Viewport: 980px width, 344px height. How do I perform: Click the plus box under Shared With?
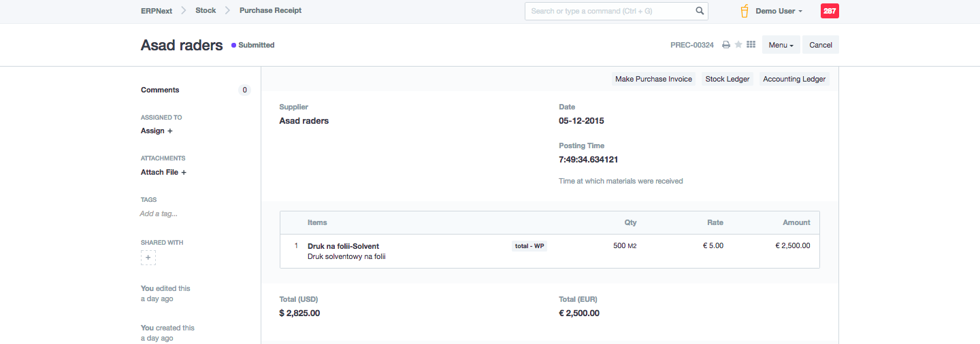point(148,258)
